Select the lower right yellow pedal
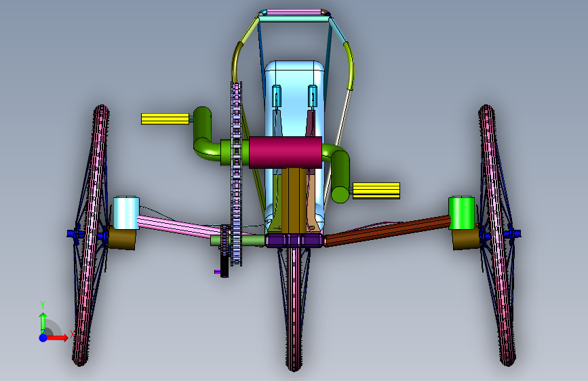 click(376, 190)
